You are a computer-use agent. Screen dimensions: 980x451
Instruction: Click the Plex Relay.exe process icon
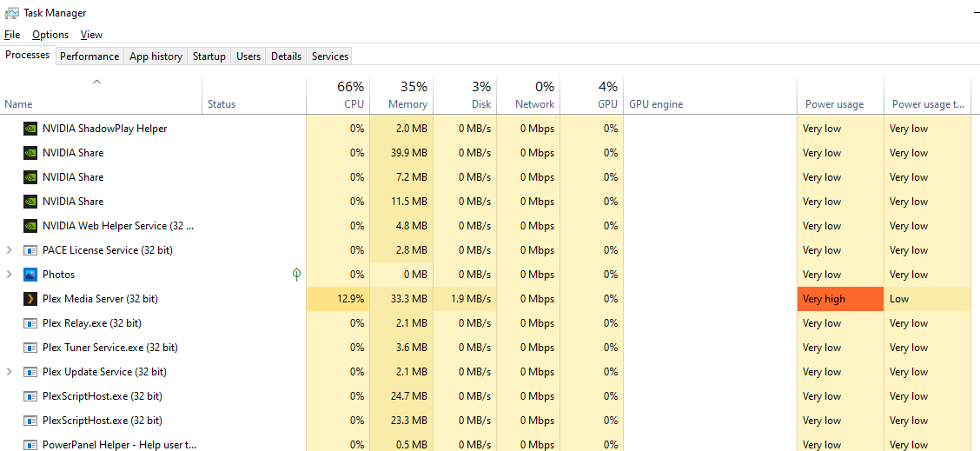pos(30,323)
